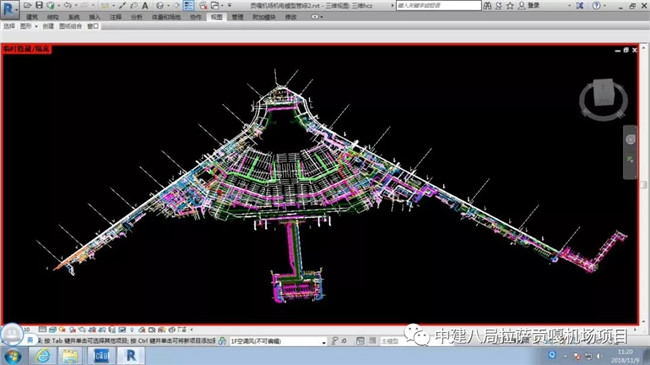Toggle Sun Path in view control bar
The image size is (650, 365).
click(x=62, y=330)
